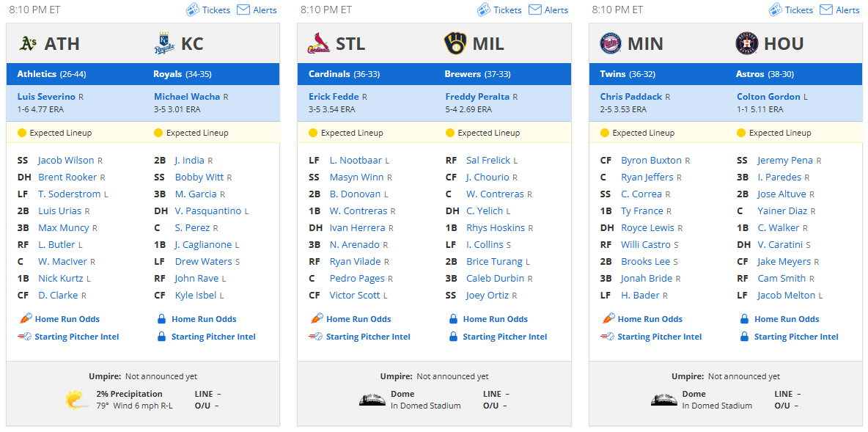Screen dimensions: 868x432
Task: Click the partly cloudy weather icon
Action: 76,400
